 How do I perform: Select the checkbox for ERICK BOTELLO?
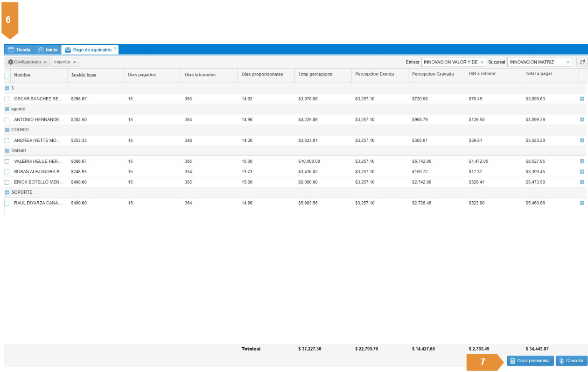pos(7,182)
